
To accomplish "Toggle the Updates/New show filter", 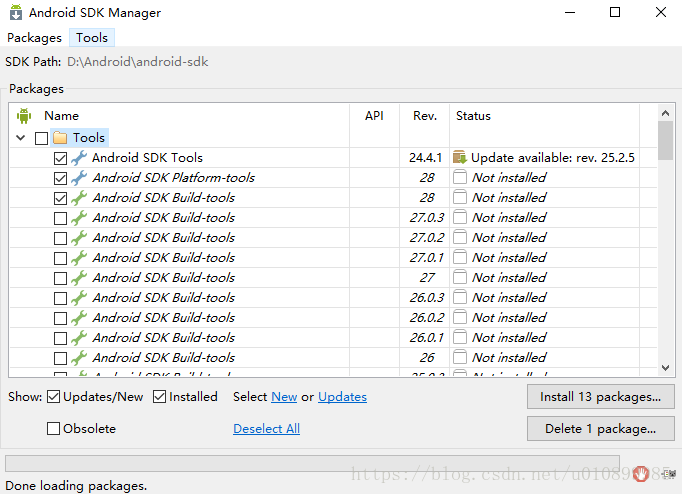I will click(54, 397).
